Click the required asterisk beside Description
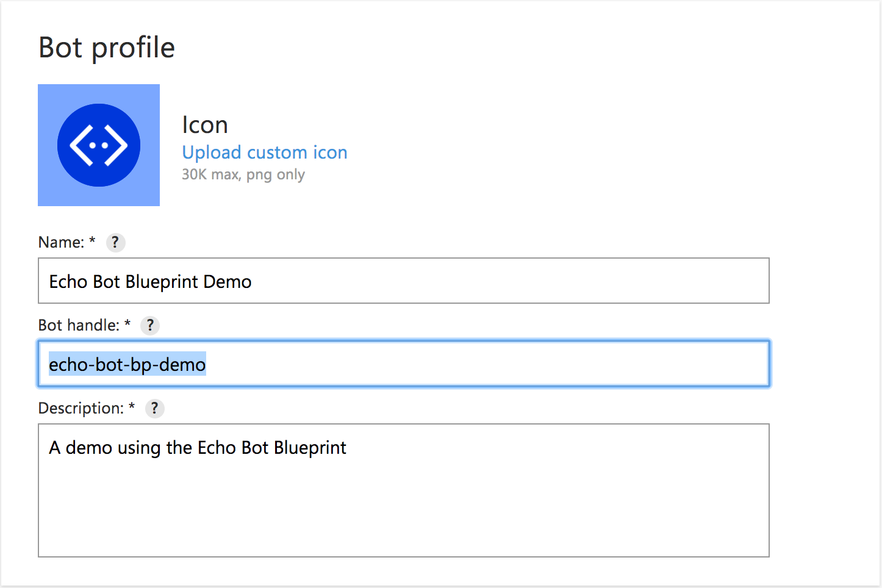 tap(132, 406)
